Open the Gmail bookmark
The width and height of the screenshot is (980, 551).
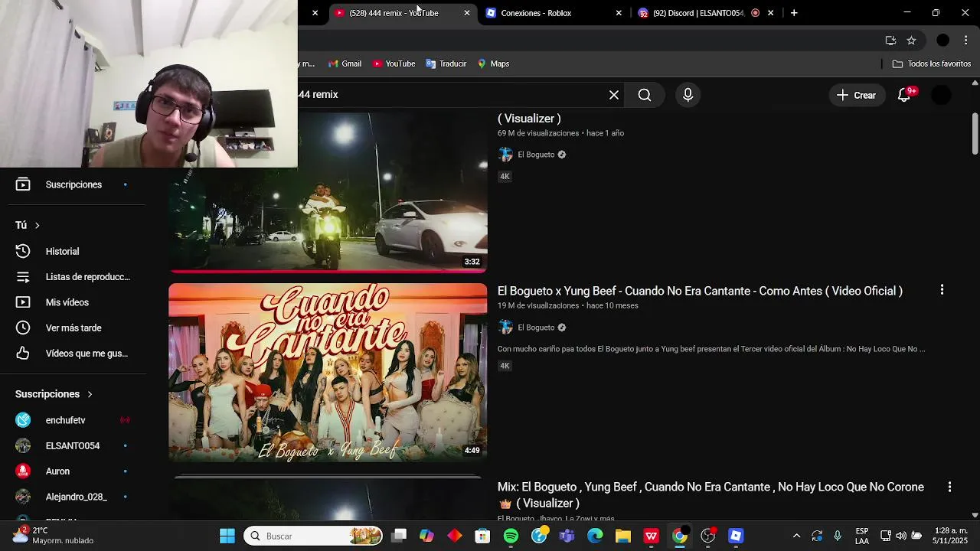pyautogui.click(x=345, y=64)
